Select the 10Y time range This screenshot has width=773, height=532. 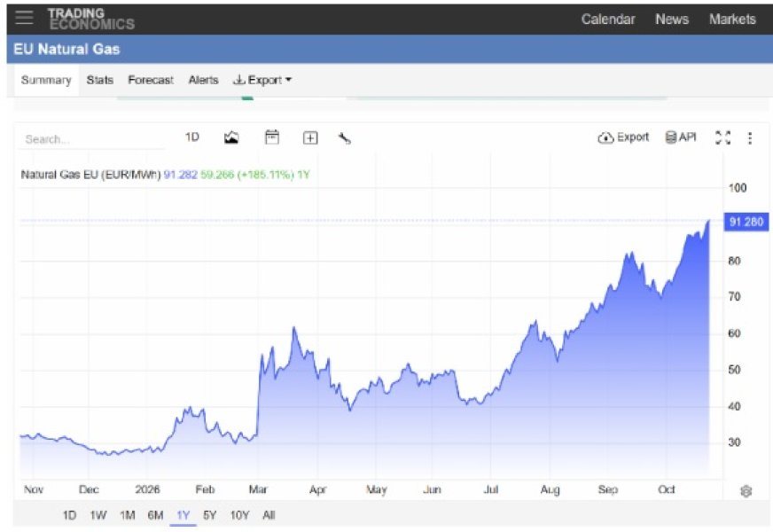239,515
